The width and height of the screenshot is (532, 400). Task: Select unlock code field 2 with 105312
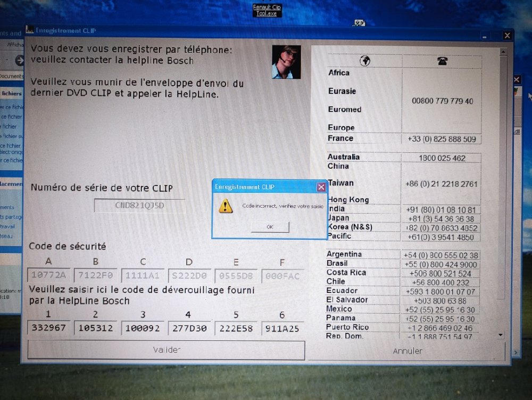pyautogui.click(x=95, y=328)
